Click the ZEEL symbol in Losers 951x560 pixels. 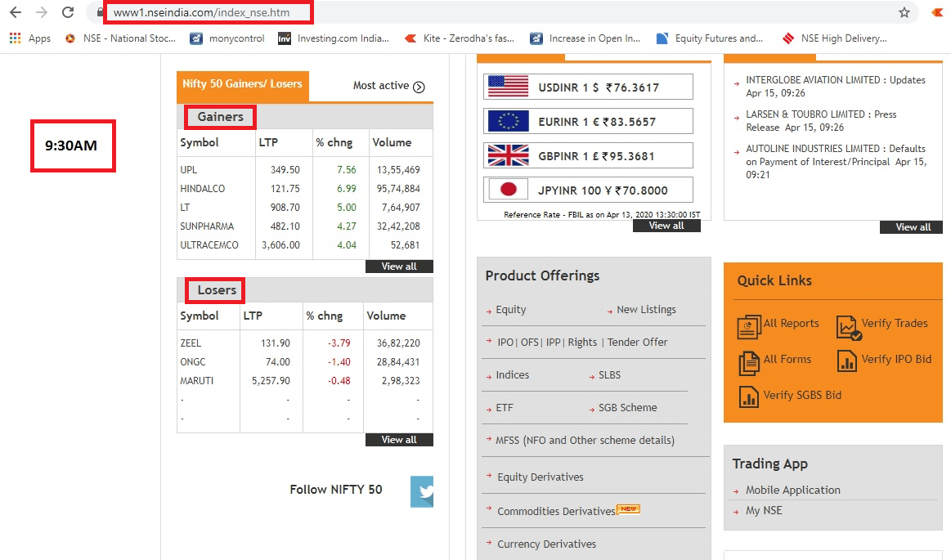(x=191, y=343)
